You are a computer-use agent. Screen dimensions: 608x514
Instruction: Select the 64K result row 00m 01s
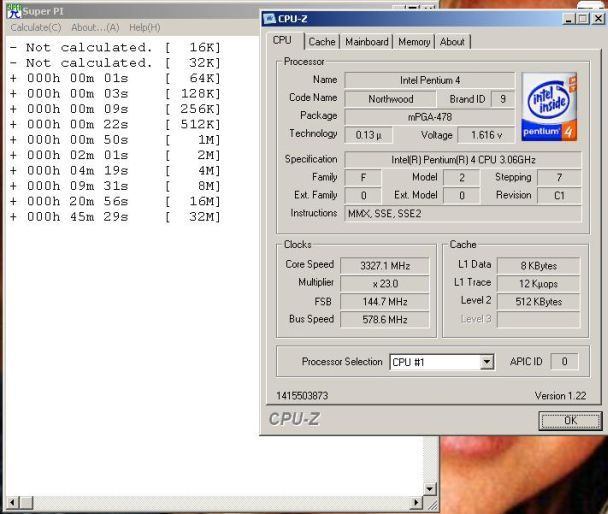[116, 78]
